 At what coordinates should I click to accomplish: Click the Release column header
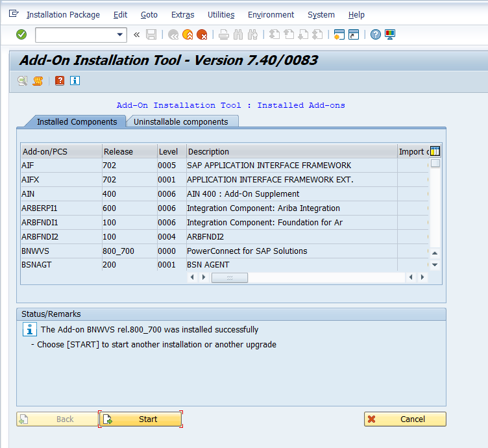point(118,151)
